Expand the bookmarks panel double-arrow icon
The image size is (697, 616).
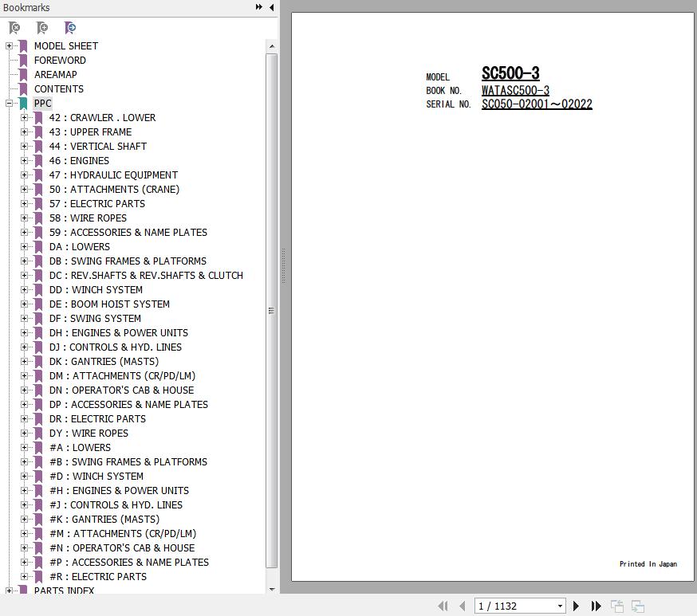258,7
